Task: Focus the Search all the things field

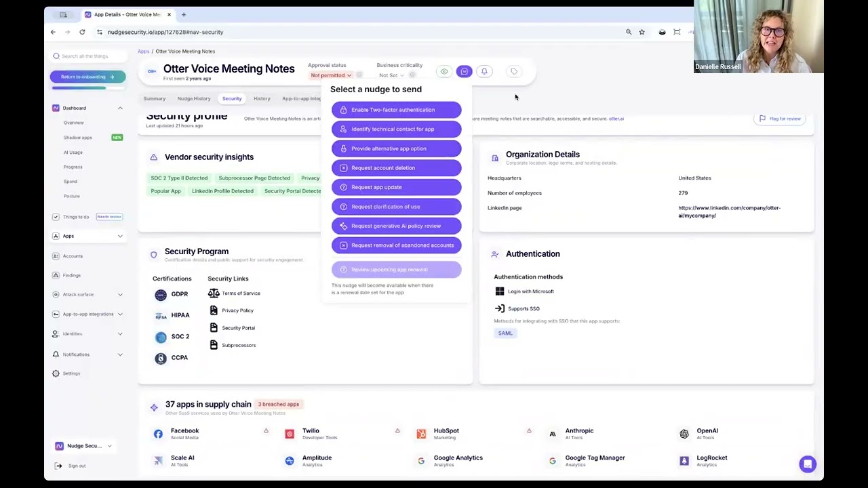Action: 87,56
